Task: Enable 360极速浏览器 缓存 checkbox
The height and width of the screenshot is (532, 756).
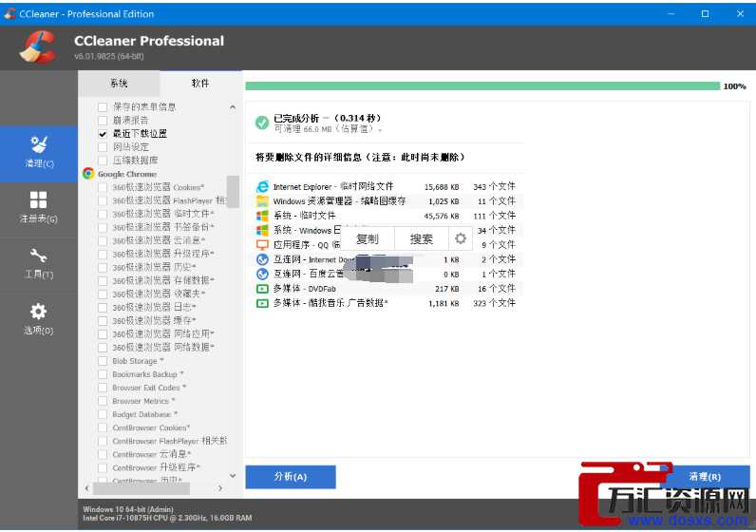Action: coord(103,321)
